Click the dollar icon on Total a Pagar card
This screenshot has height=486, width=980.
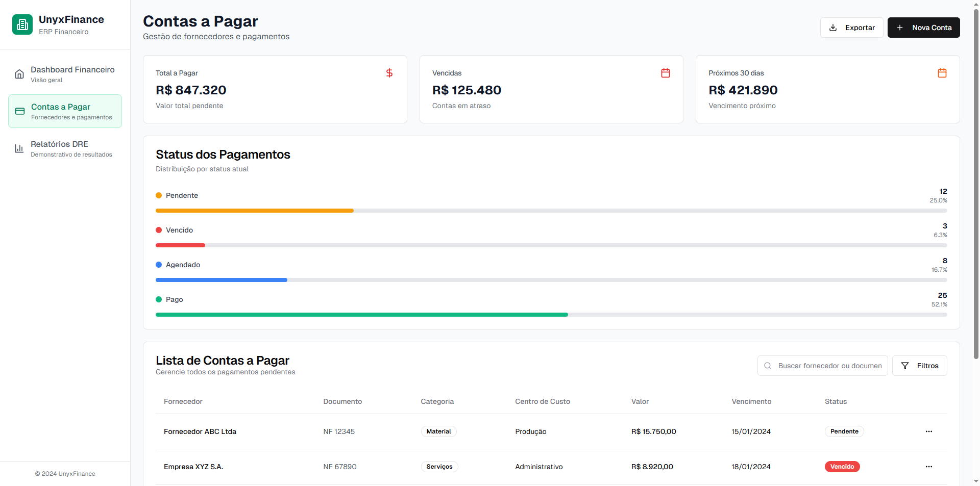(389, 73)
